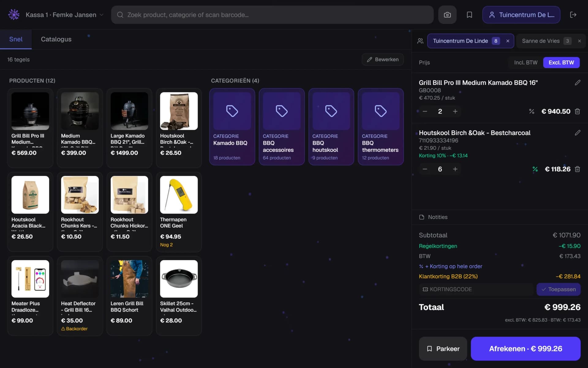Open the Tuincentrum De L... customer selector
The image size is (588, 368).
[x=521, y=15]
